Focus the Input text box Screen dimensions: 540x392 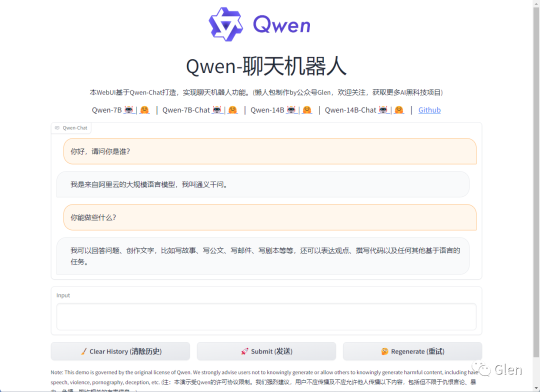tap(266, 316)
